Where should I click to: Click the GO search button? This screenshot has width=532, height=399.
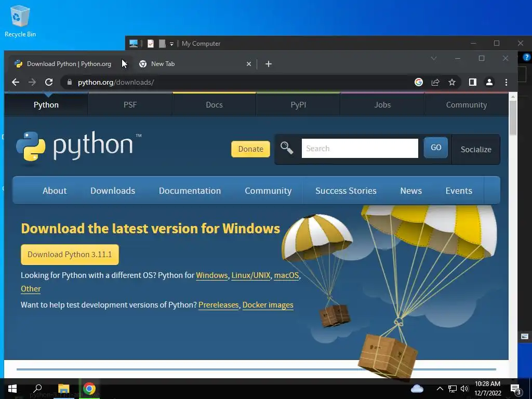[436, 148]
